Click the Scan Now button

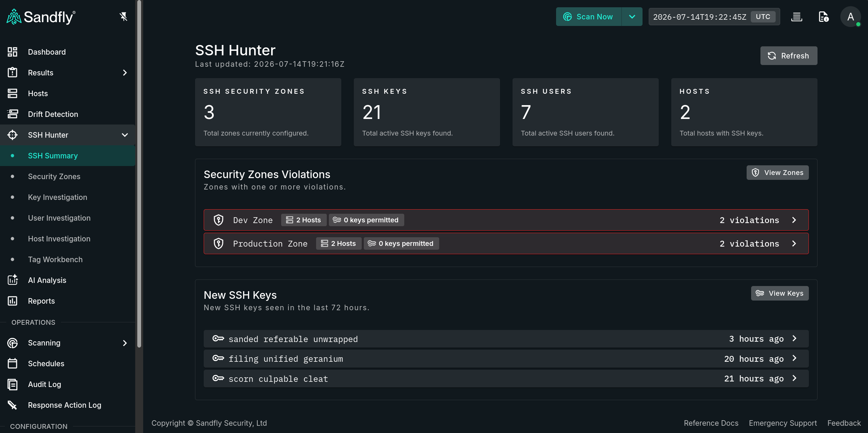point(589,17)
